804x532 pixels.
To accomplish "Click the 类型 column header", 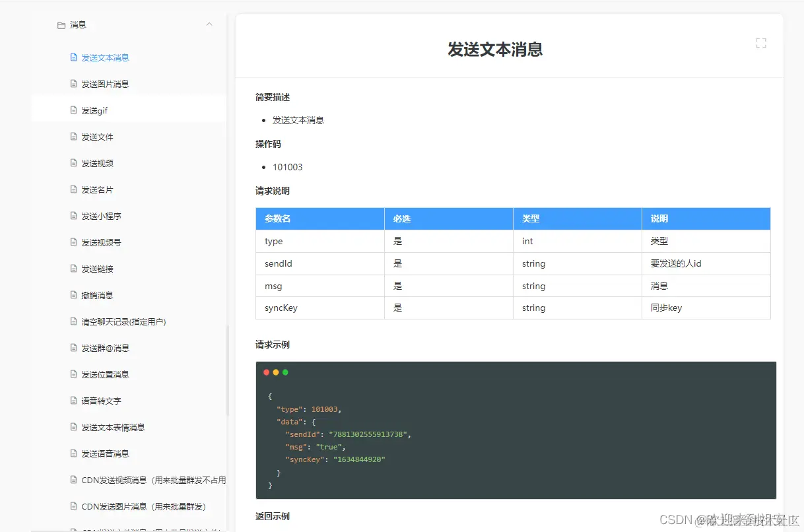I will pyautogui.click(x=578, y=218).
